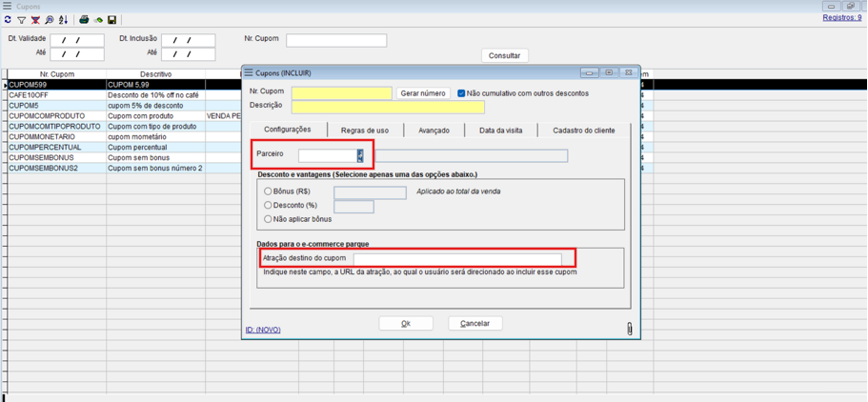The height and width of the screenshot is (402, 868).
Task: Toggle 'Não cumulativo com outros descontos' checkbox
Action: (461, 93)
